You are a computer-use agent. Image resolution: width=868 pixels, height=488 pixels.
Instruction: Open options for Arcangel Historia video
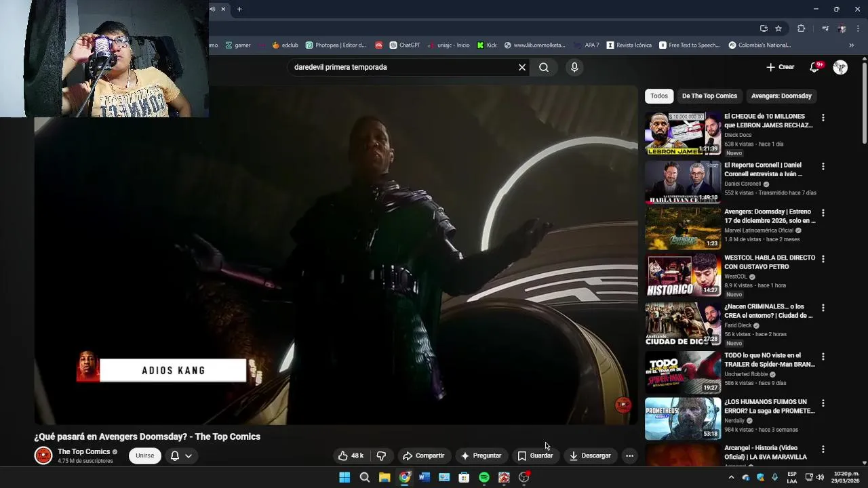tap(823, 449)
